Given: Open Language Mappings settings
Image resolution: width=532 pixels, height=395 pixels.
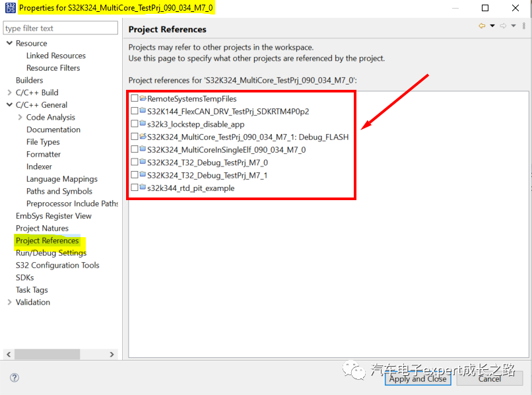Looking at the screenshot, I should point(62,179).
